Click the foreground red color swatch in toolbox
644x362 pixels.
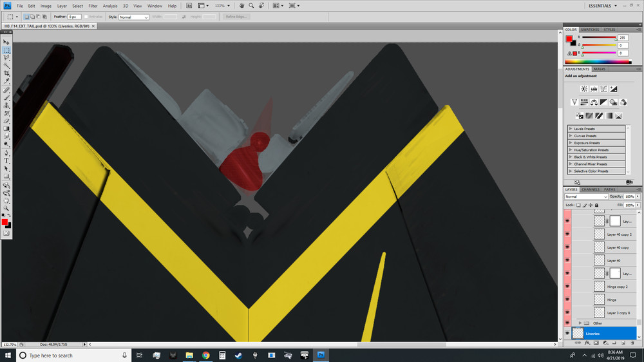point(5,222)
